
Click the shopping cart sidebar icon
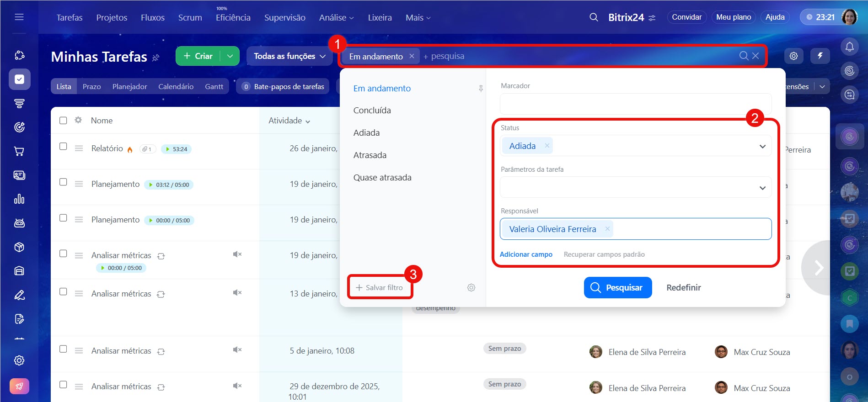[x=19, y=151]
